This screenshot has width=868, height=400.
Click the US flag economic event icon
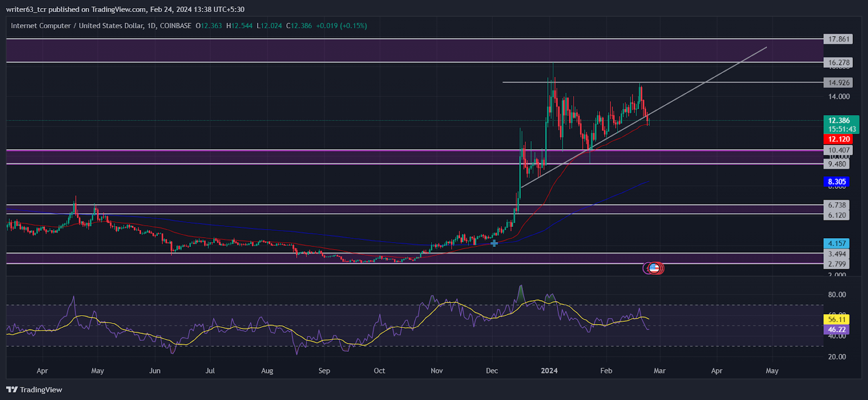pos(654,268)
